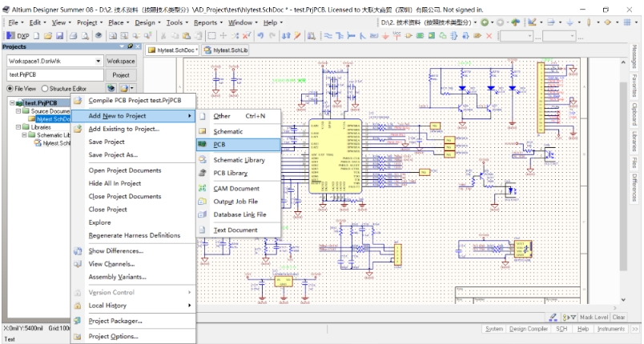Click the test.PrjPCB project name field

coord(55,75)
